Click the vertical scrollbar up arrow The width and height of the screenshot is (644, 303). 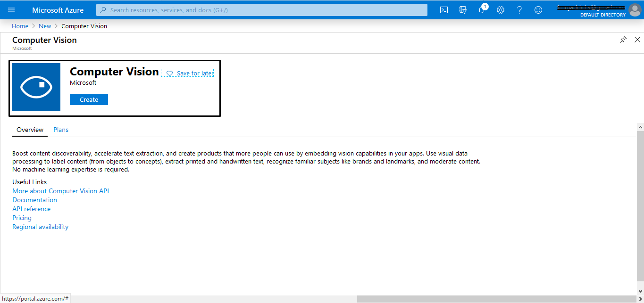[640, 127]
